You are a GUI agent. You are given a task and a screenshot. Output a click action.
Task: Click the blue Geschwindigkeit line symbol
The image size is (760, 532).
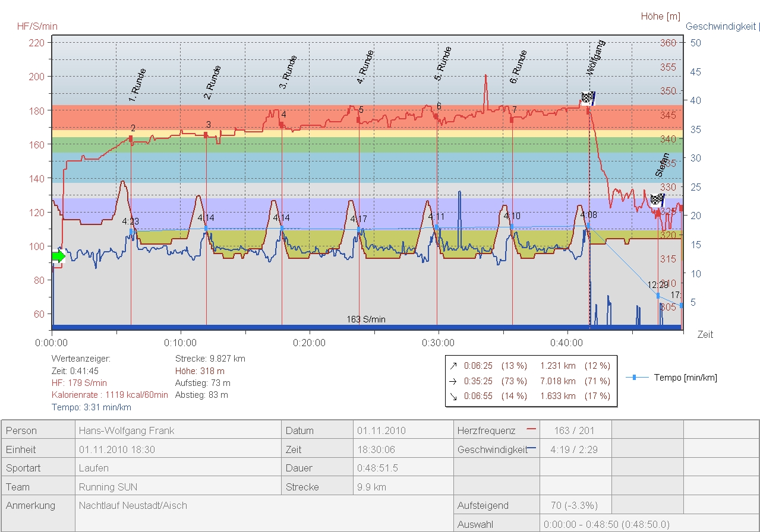tap(531, 448)
